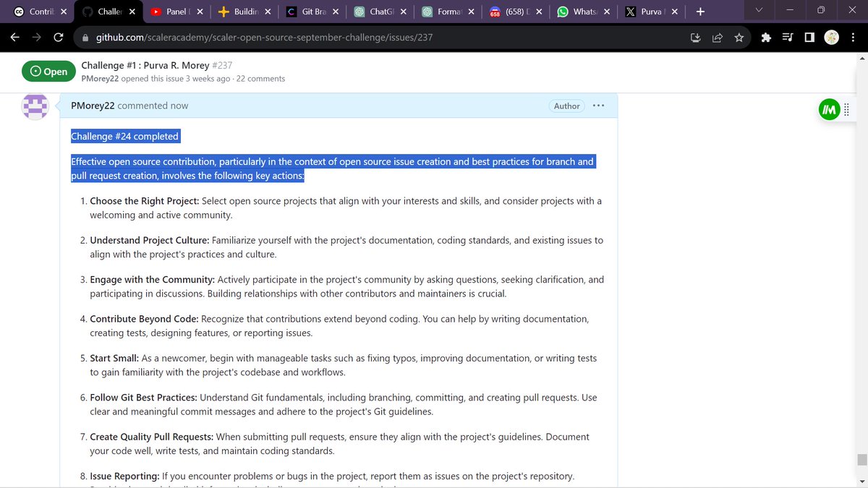Screen dimensions: 868x488
Task: Click the 'Start Small:' heading
Action: (114, 358)
